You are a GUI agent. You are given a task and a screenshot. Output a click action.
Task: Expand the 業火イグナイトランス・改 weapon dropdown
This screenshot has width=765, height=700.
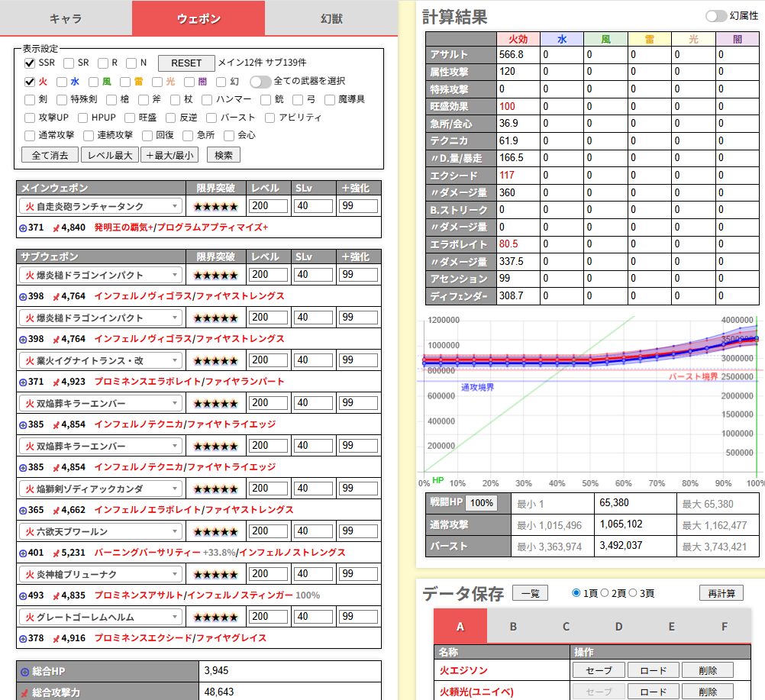[101, 360]
